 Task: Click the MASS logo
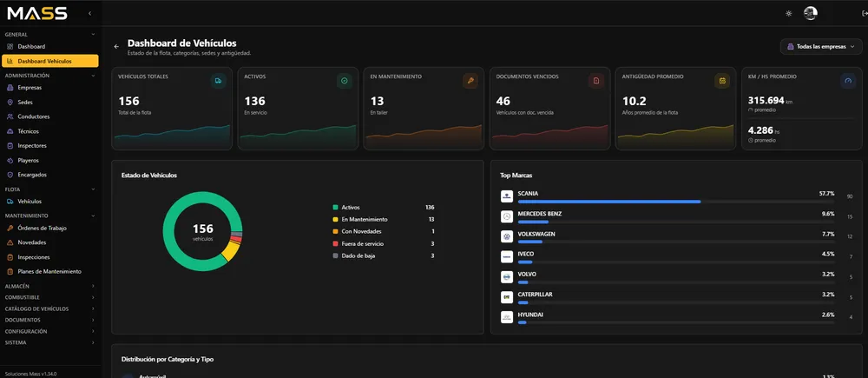tap(37, 13)
